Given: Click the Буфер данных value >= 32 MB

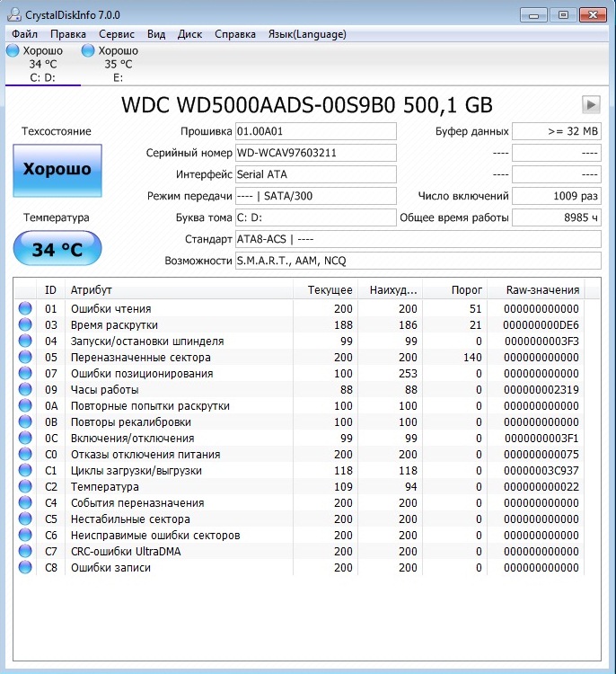Looking at the screenshot, I should 557,131.
